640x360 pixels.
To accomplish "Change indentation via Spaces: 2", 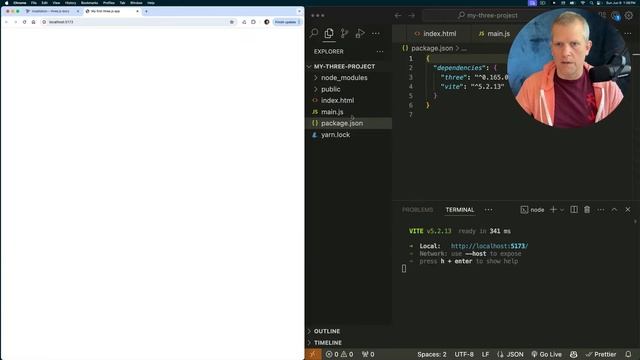I will [431, 354].
